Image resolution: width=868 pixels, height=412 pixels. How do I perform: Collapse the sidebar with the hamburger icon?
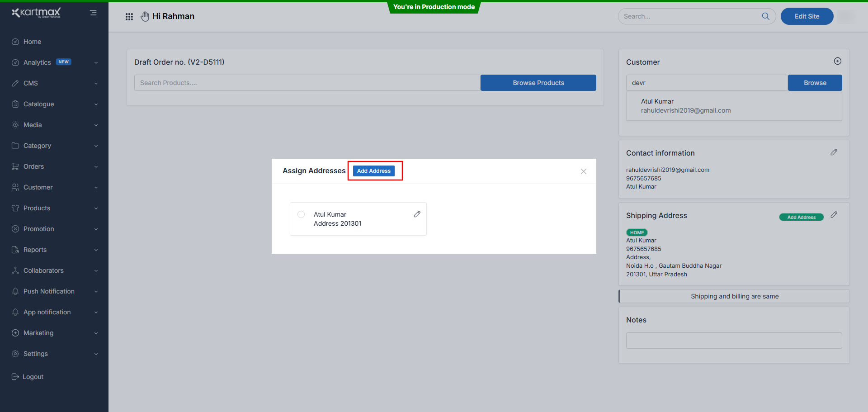click(93, 13)
